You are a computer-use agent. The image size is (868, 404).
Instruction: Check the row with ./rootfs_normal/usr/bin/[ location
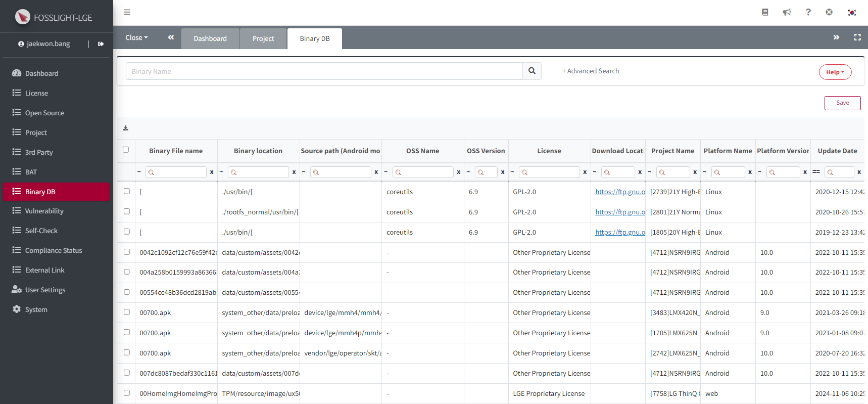click(x=127, y=211)
